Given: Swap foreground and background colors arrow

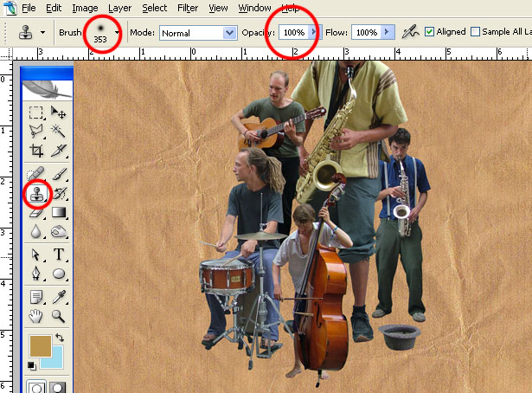Looking at the screenshot, I should pyautogui.click(x=60, y=337).
